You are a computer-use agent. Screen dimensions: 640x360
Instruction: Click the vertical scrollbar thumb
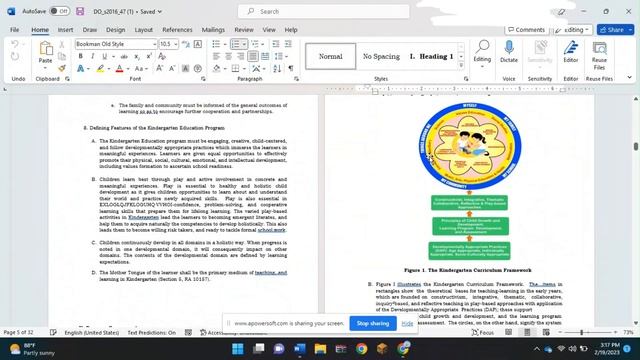pyautogui.click(x=636, y=146)
